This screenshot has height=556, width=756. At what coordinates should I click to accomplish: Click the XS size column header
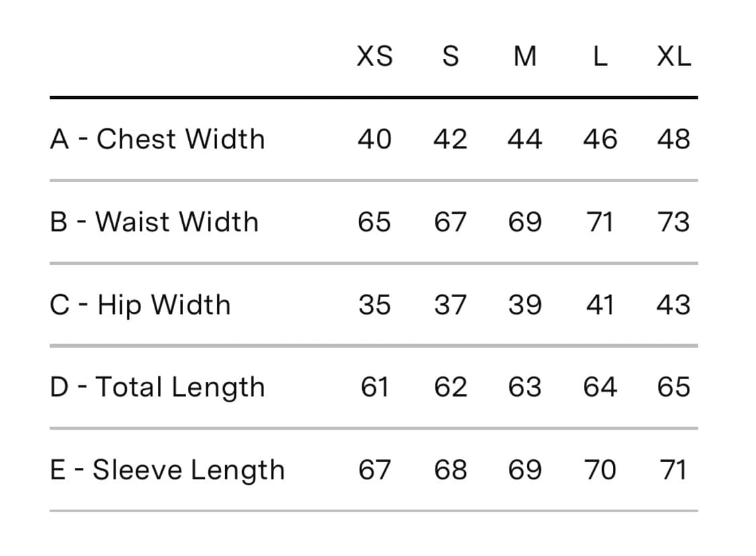(x=374, y=56)
